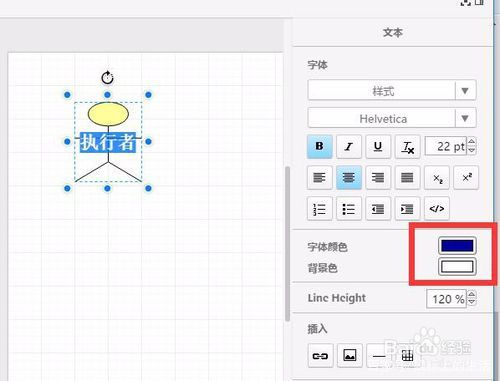Decrease text indent

(x=378, y=209)
